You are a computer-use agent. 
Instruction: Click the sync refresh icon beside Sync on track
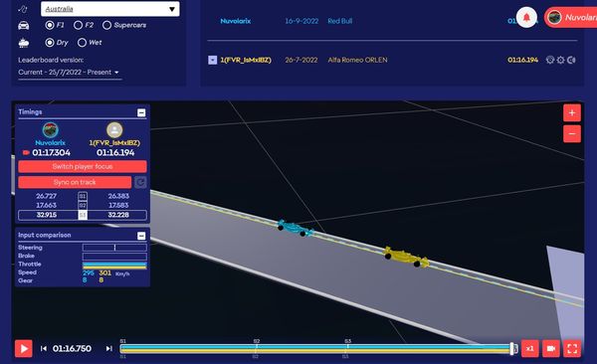140,182
